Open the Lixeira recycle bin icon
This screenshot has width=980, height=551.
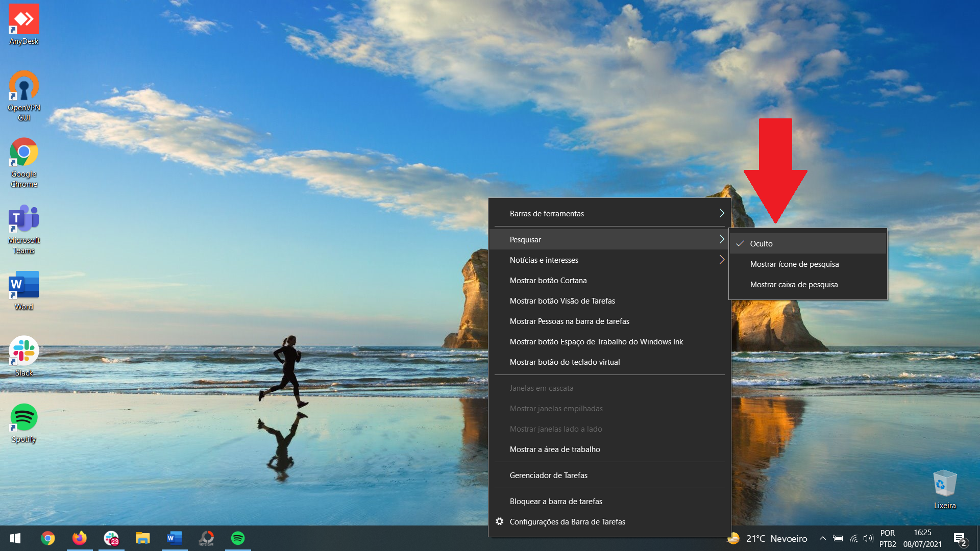945,489
